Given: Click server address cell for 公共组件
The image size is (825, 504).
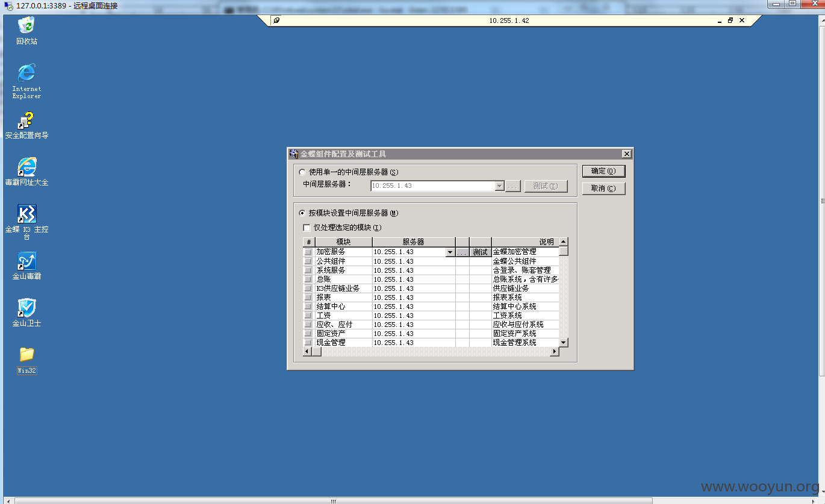Looking at the screenshot, I should (414, 261).
